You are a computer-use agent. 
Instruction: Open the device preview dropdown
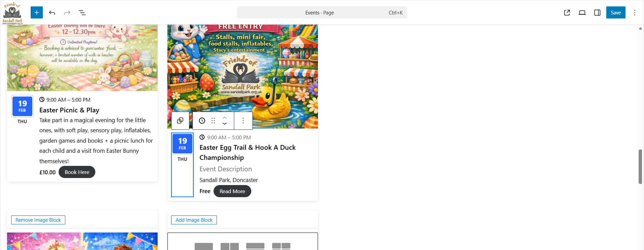pyautogui.click(x=582, y=12)
